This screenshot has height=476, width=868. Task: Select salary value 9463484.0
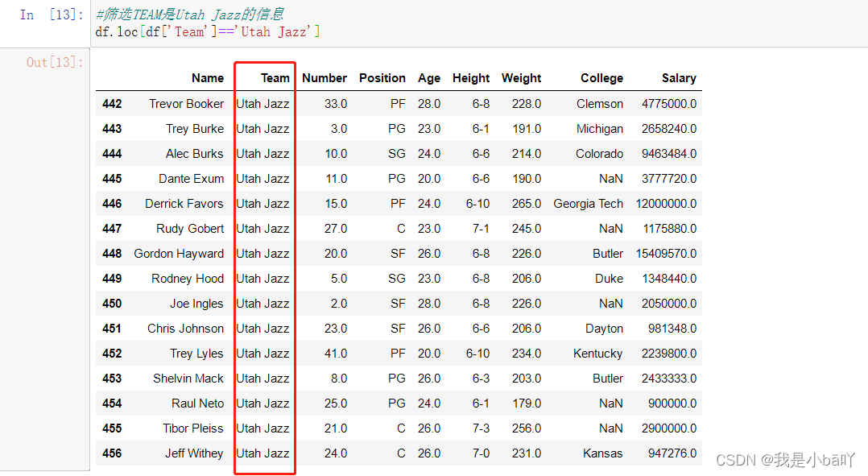[668, 153]
